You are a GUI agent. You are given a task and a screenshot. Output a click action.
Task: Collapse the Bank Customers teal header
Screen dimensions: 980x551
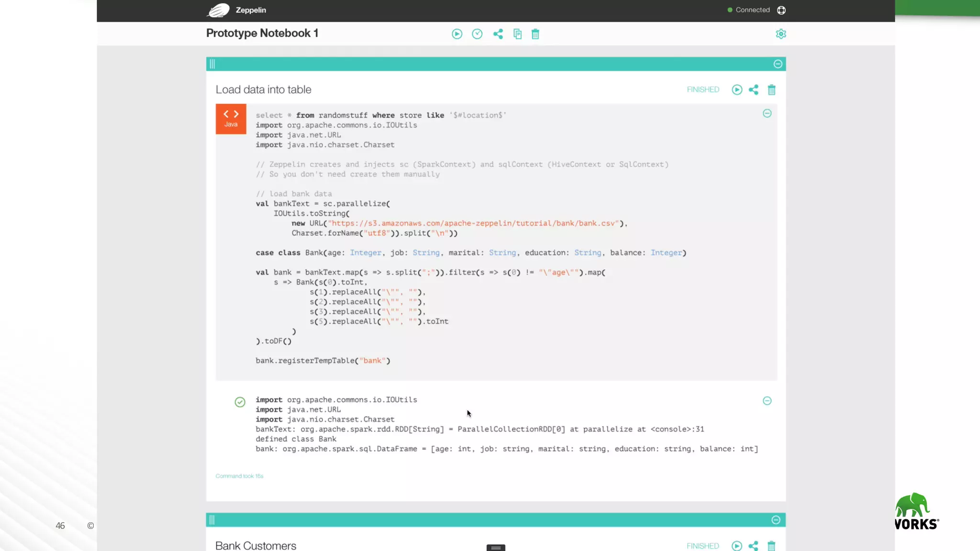pyautogui.click(x=776, y=520)
